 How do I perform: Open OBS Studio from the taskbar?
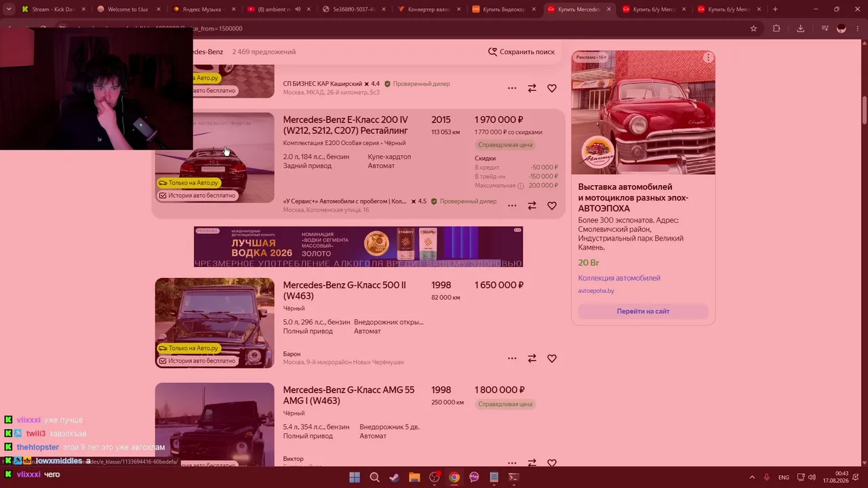(x=434, y=477)
